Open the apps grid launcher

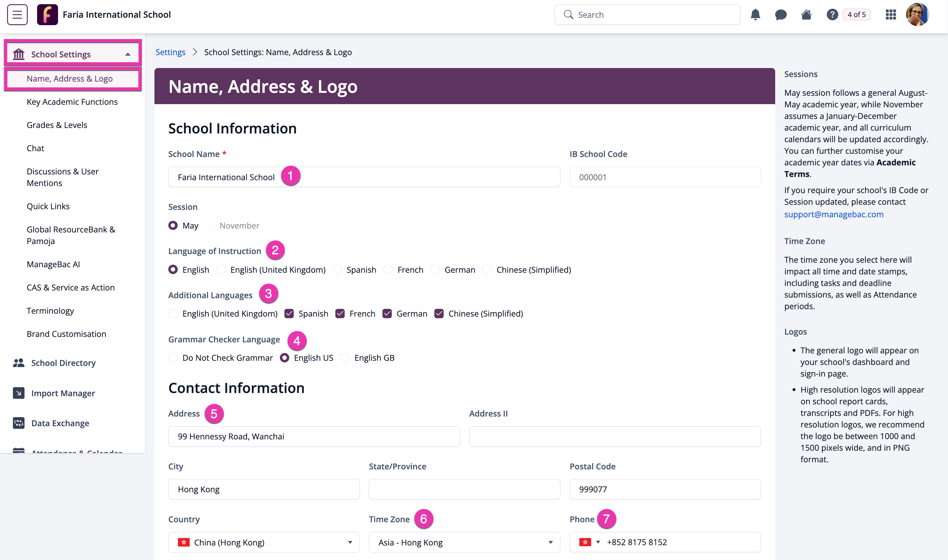[x=891, y=15]
